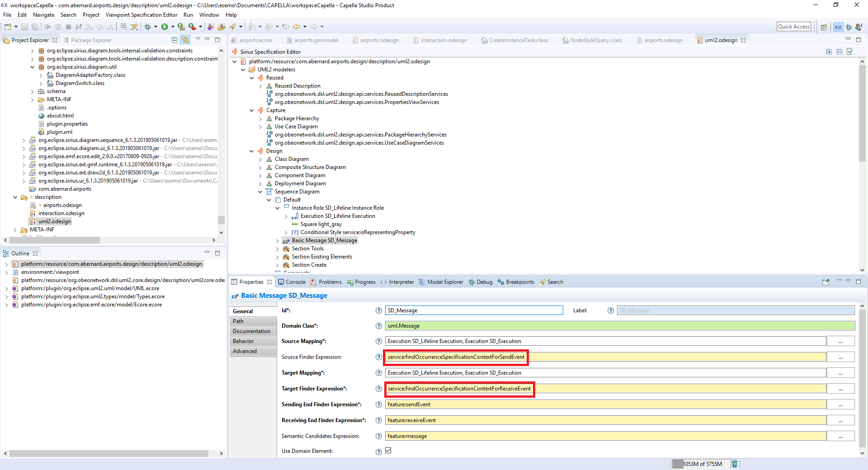Expand the META-INF folder under description

click(x=15, y=230)
